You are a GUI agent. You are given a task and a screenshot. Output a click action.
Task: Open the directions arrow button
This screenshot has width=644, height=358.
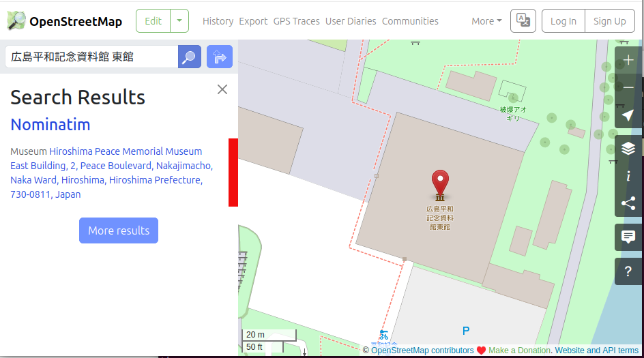point(219,57)
